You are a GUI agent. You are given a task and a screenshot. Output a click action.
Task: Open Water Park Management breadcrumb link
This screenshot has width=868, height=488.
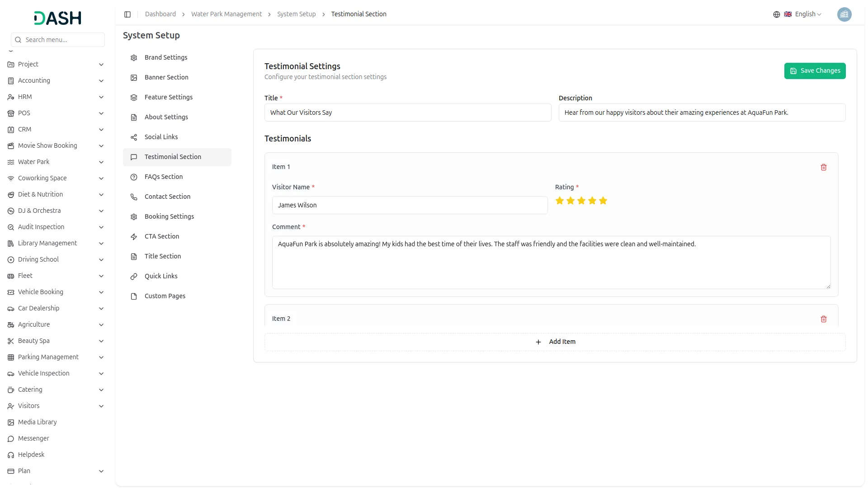tap(226, 14)
